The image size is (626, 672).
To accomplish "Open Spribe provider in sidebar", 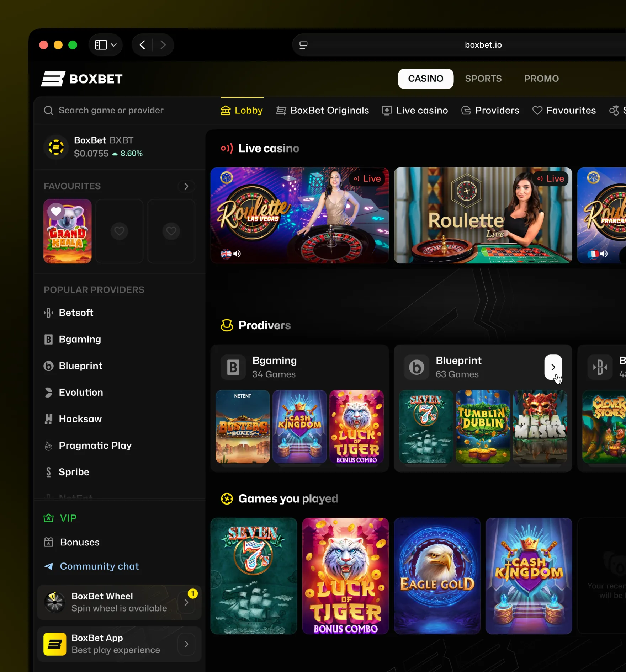I will pos(67,472).
